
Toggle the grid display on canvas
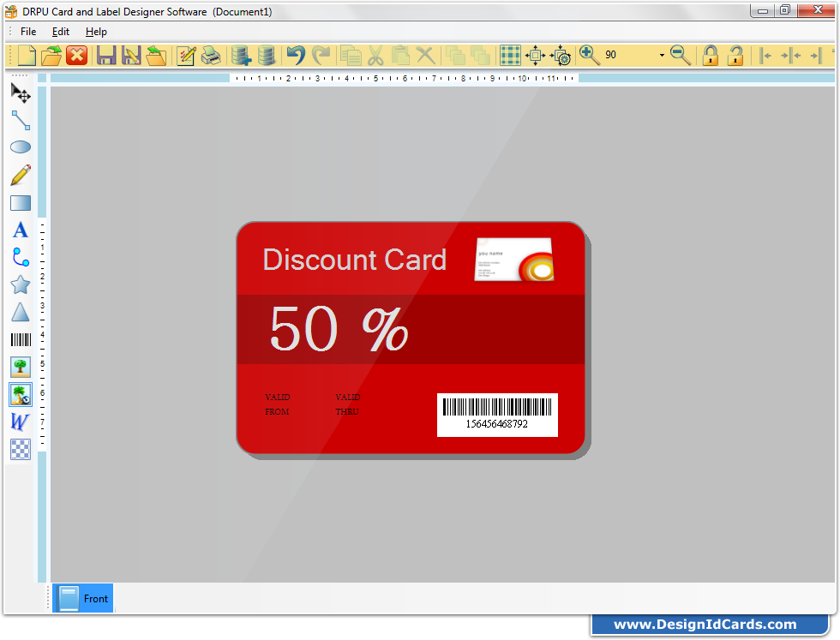509,55
